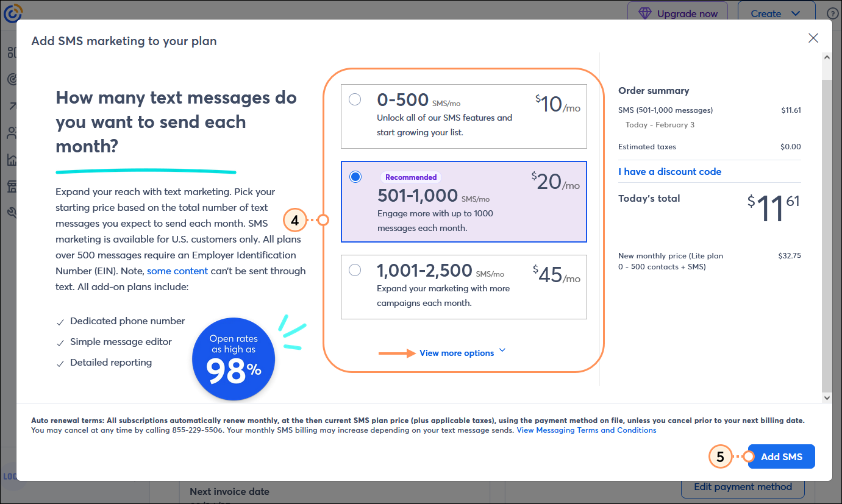Click 'Next invoice date' behind the dialog
Image resolution: width=842 pixels, height=504 pixels.
coord(229,491)
